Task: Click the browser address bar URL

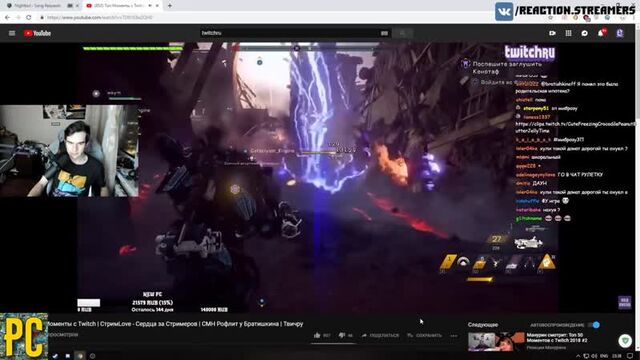Action: coord(100,18)
